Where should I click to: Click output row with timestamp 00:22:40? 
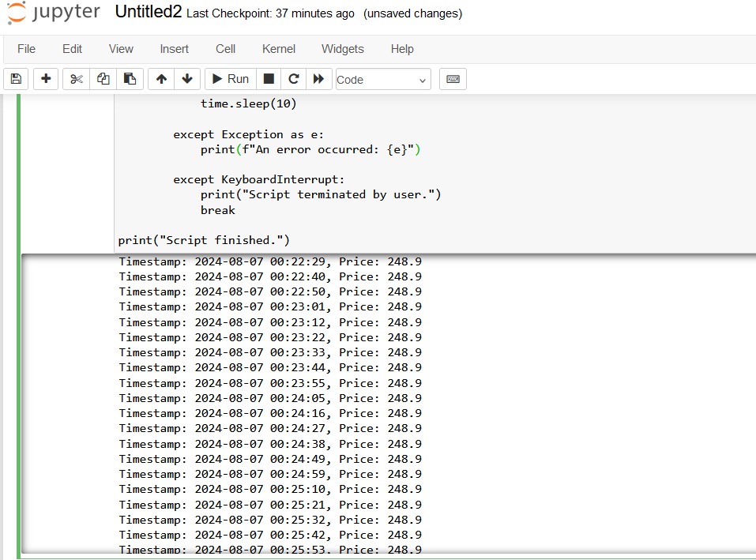[270, 276]
